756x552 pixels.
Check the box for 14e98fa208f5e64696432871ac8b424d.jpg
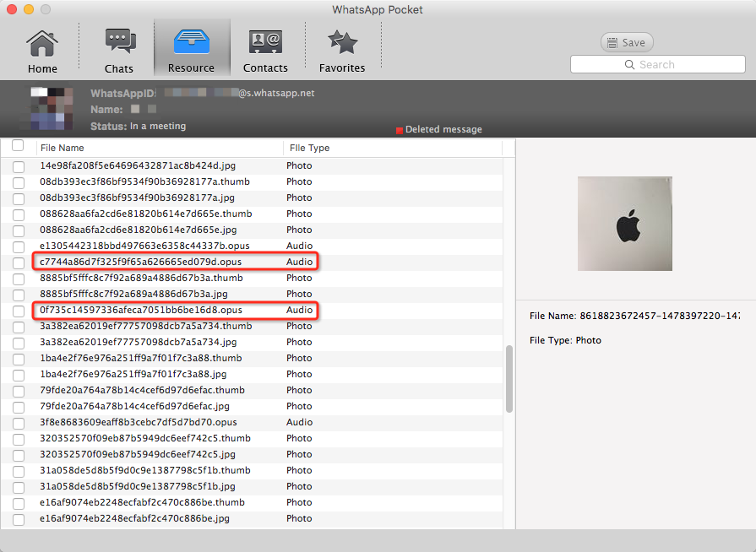[x=19, y=166]
